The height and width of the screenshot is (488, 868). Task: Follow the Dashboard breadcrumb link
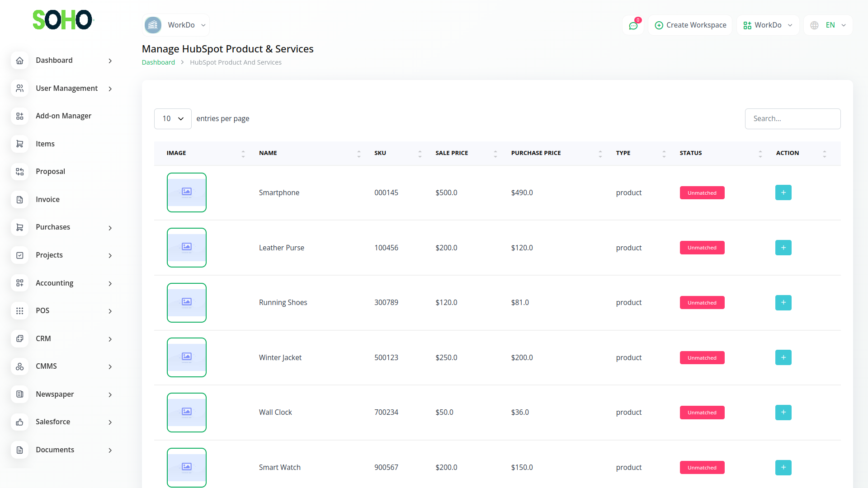158,62
